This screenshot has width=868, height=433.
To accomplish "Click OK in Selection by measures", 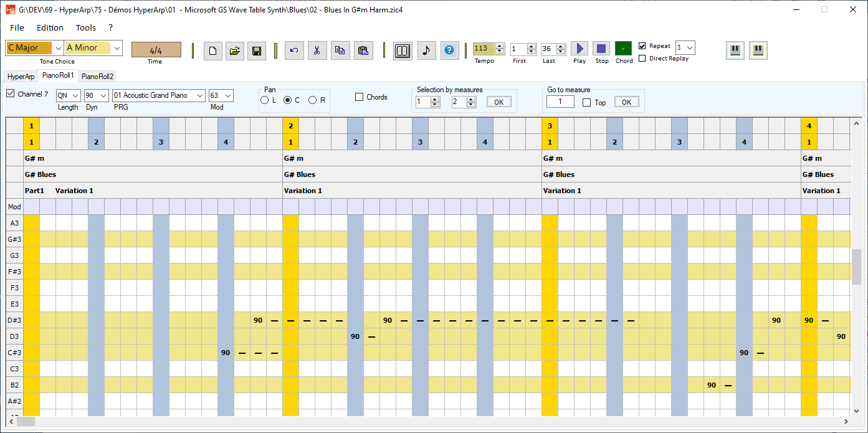I will click(498, 102).
